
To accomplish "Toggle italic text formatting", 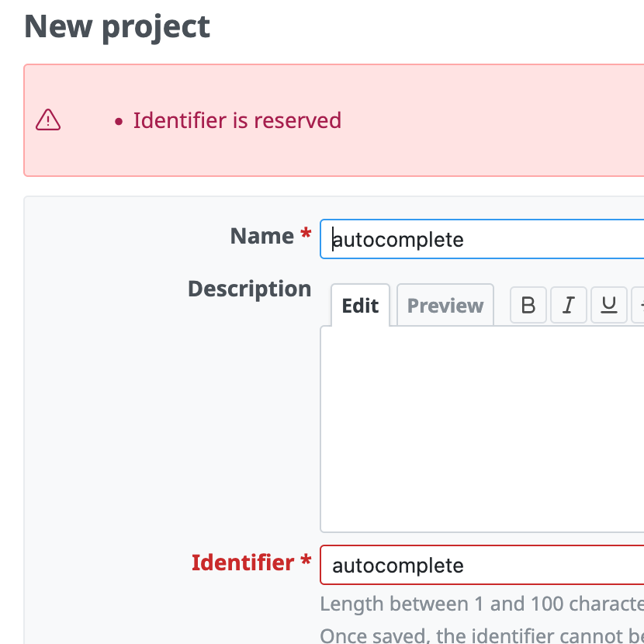I will tap(569, 305).
